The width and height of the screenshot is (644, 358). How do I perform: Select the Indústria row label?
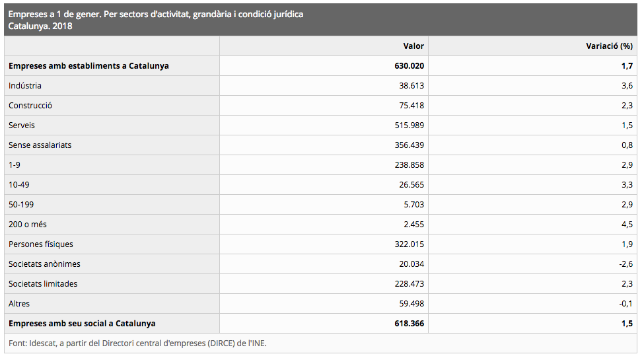pyautogui.click(x=25, y=86)
